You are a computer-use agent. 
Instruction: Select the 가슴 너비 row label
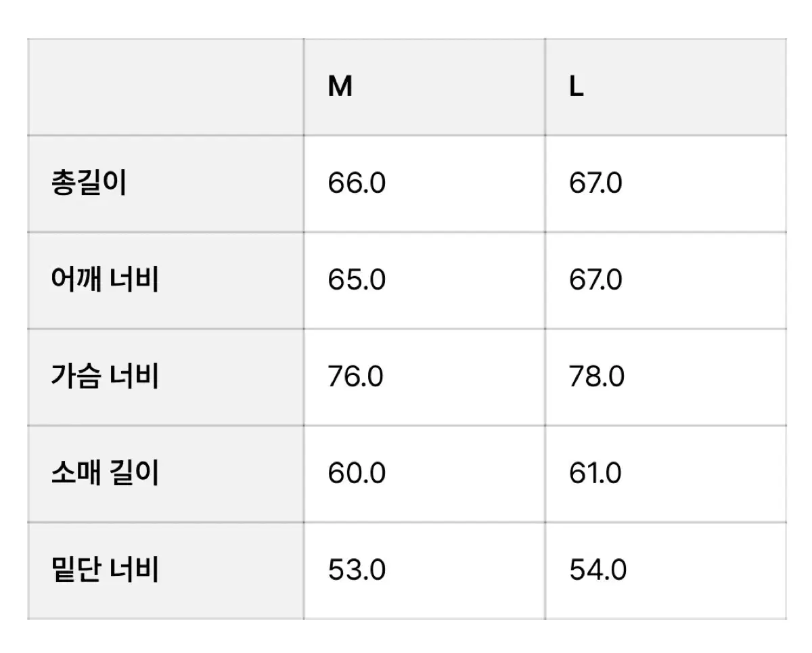coord(105,377)
